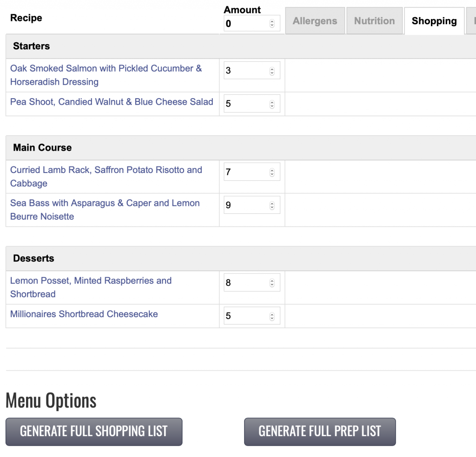Open the Nutrition tab
Screen dimensions: 476x457
tap(374, 20)
